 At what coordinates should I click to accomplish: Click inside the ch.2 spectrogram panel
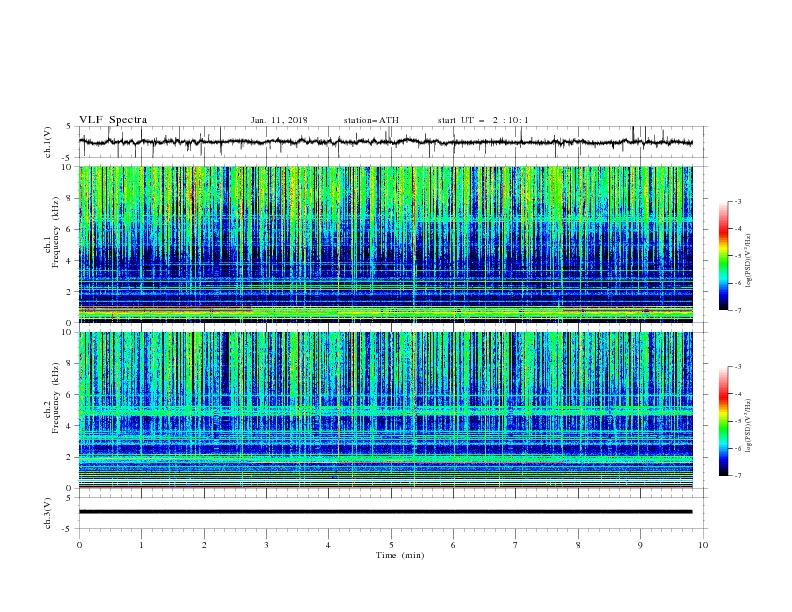pos(385,410)
